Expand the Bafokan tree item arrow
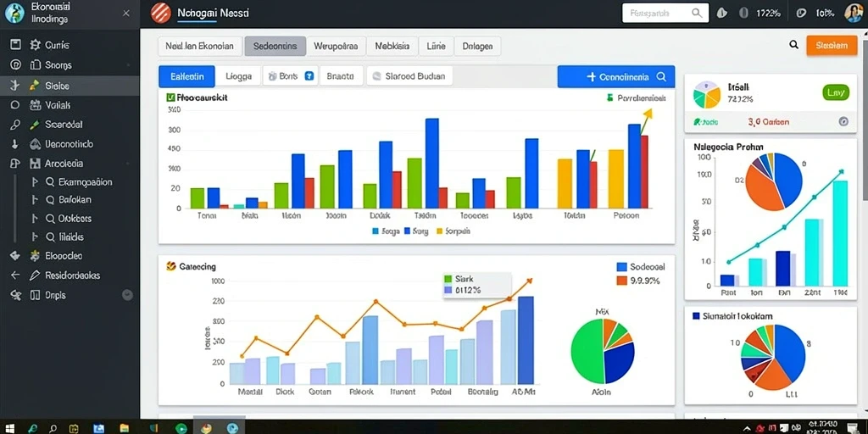The image size is (868, 434). point(35,200)
